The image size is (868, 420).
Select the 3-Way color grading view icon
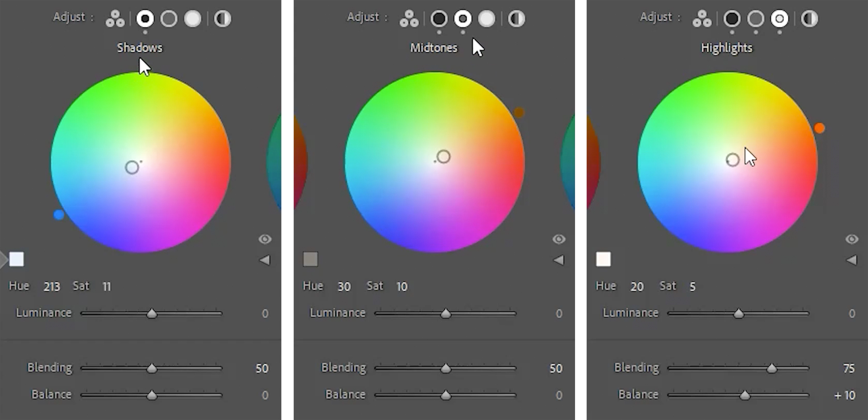point(116,18)
